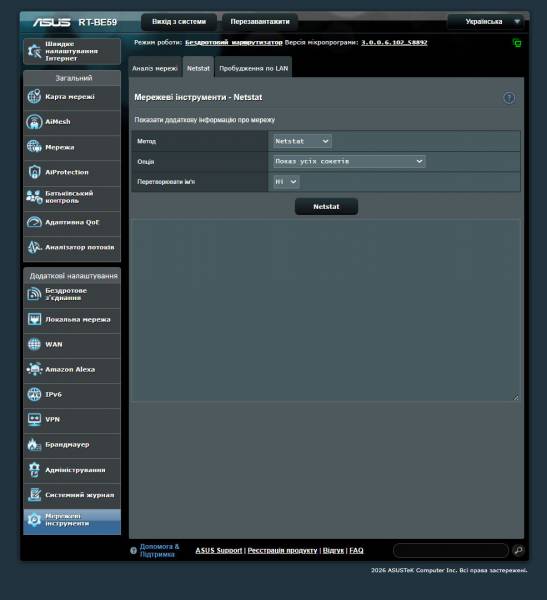The width and height of the screenshot is (547, 600).
Task: Click the Аналізатор потоків icon
Action: point(34,247)
